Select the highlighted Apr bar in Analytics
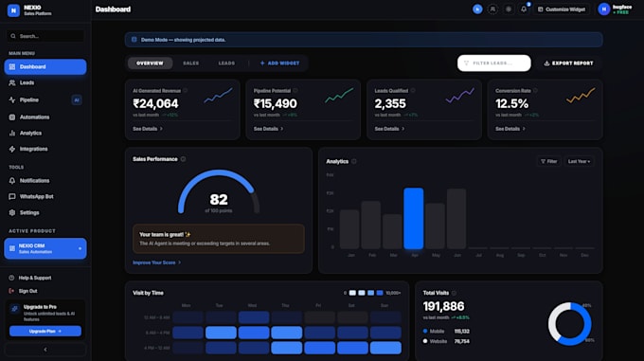This screenshot has width=644, height=361. tap(414, 219)
